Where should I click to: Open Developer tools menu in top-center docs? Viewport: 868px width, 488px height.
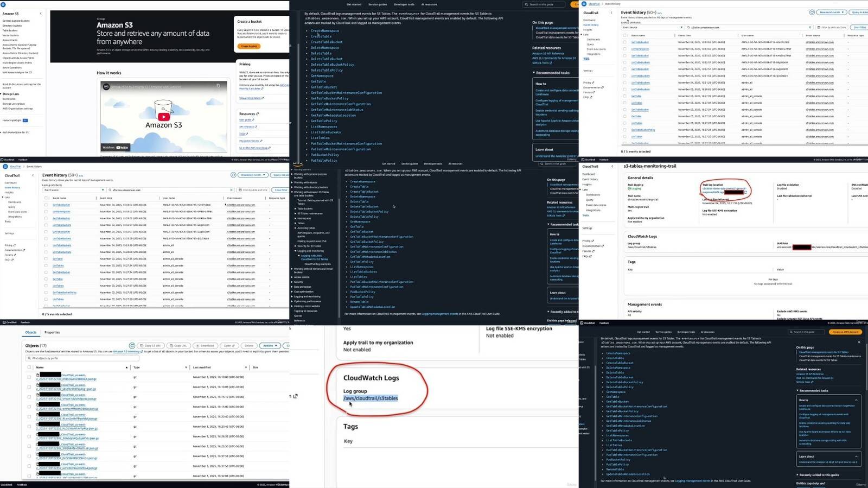click(x=404, y=4)
